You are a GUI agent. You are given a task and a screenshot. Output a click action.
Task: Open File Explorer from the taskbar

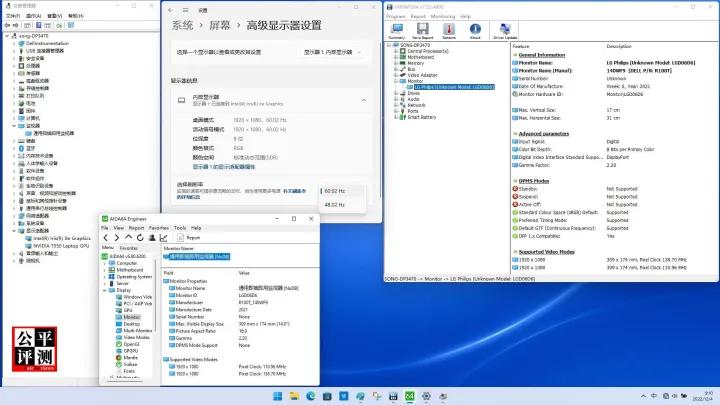point(294,396)
